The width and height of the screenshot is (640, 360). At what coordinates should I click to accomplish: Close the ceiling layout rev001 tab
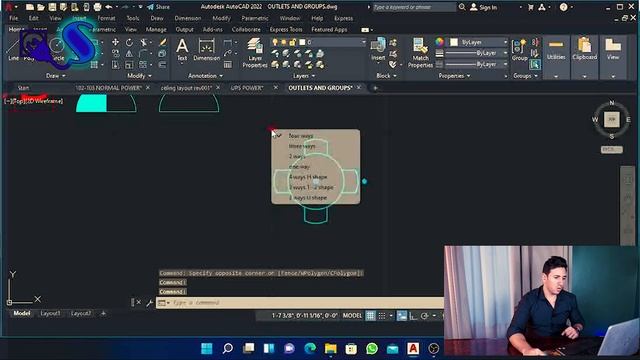[x=218, y=88]
